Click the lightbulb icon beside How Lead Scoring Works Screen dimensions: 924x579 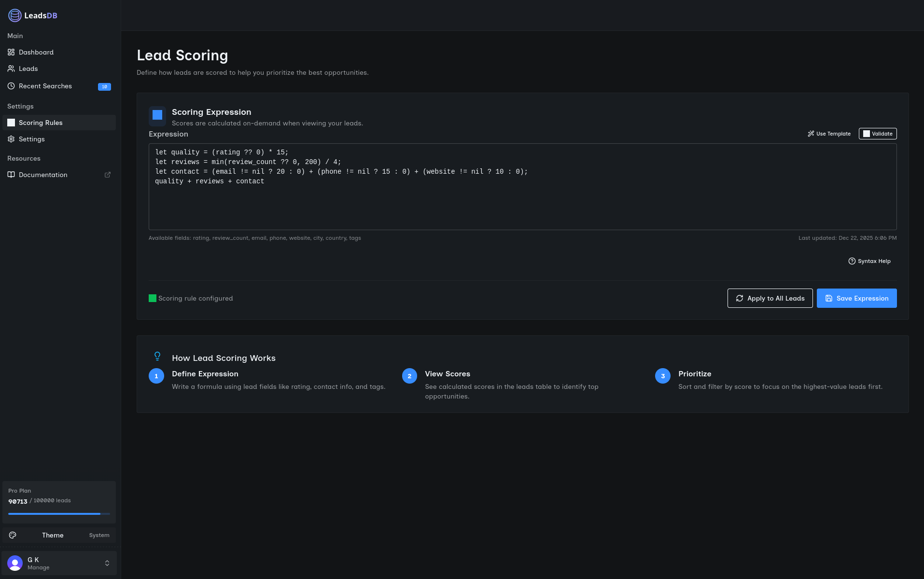157,356
